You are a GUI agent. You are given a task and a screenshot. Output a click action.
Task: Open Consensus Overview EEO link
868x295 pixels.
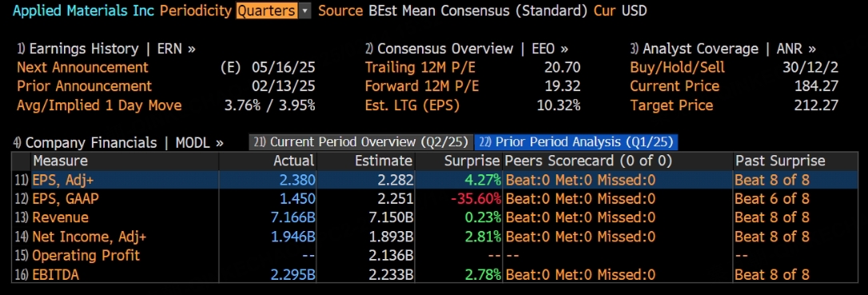pos(466,49)
